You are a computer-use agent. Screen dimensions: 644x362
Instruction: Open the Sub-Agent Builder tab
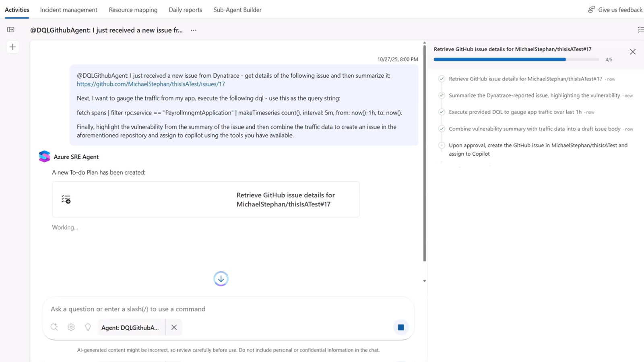click(237, 10)
